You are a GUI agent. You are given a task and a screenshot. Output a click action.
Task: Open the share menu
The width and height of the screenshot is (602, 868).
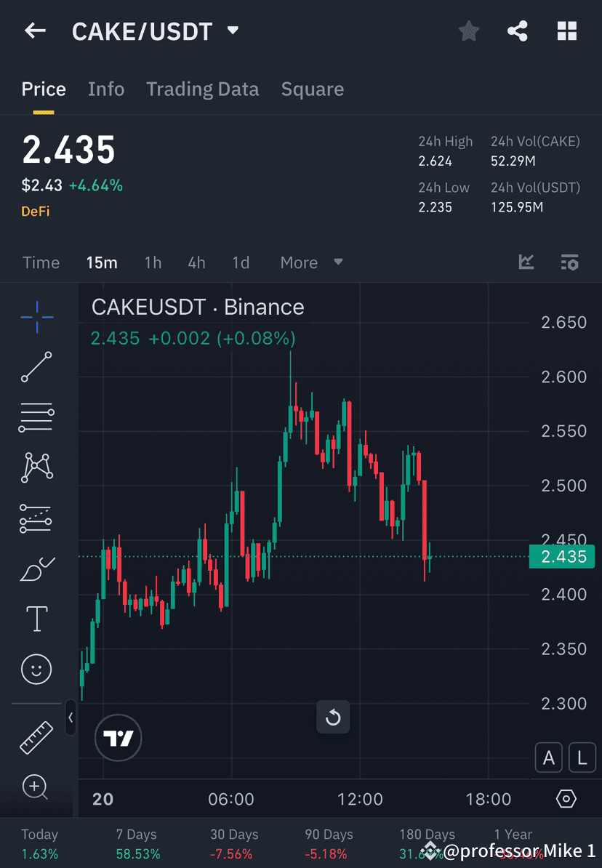tap(518, 31)
